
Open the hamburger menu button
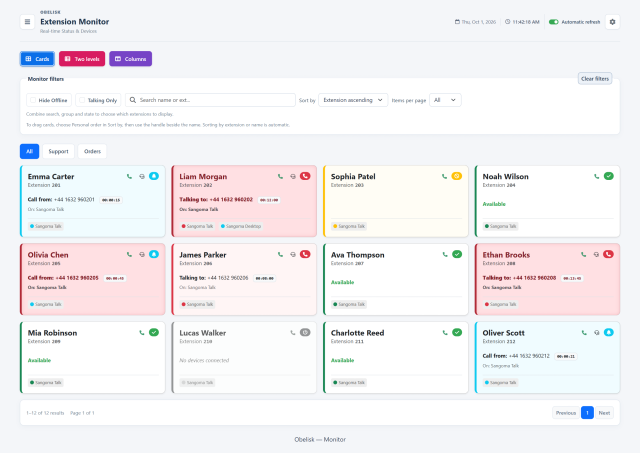(x=27, y=22)
